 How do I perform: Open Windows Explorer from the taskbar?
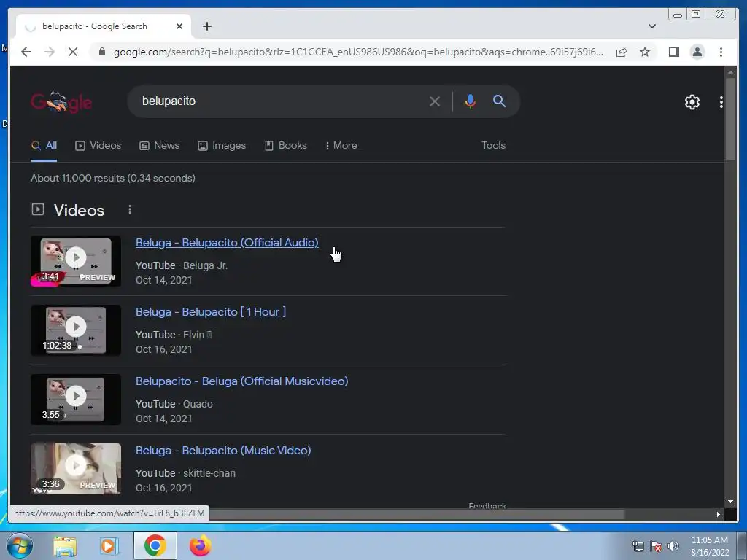pos(65,545)
